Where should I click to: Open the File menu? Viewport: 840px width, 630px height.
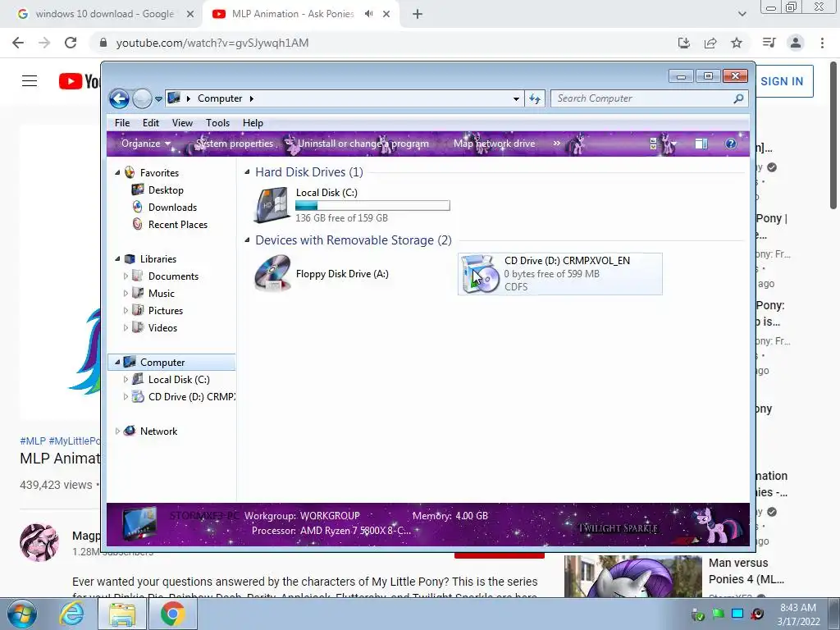122,123
